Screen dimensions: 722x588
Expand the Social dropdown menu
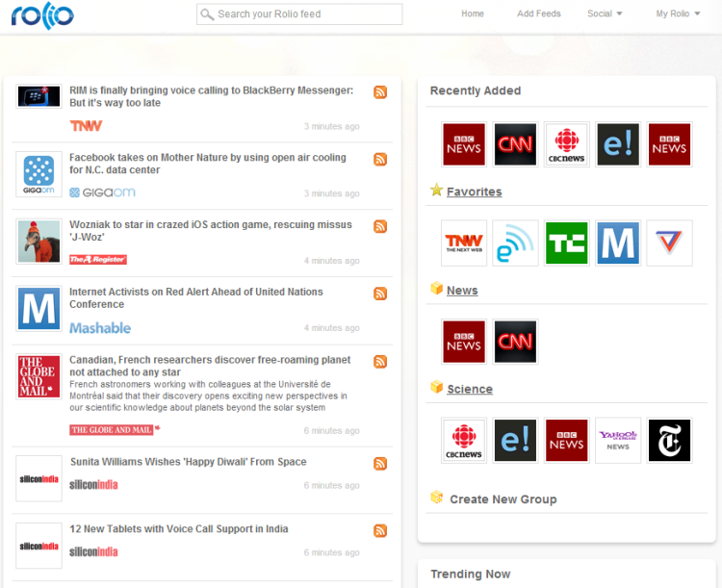(605, 13)
